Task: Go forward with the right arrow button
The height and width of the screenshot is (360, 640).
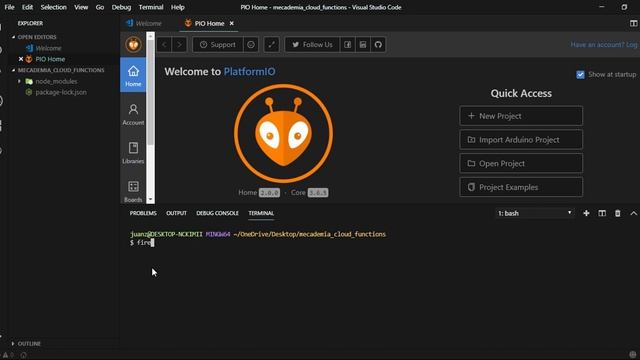Action: [x=180, y=44]
